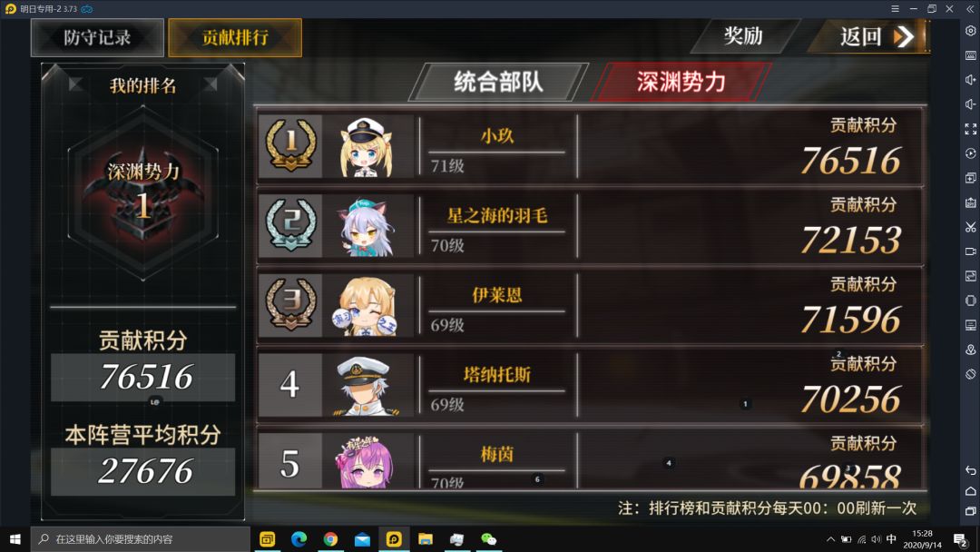This screenshot has width=980, height=552.
Task: Take a screenshot with the scissors icon
Action: pos(970,227)
